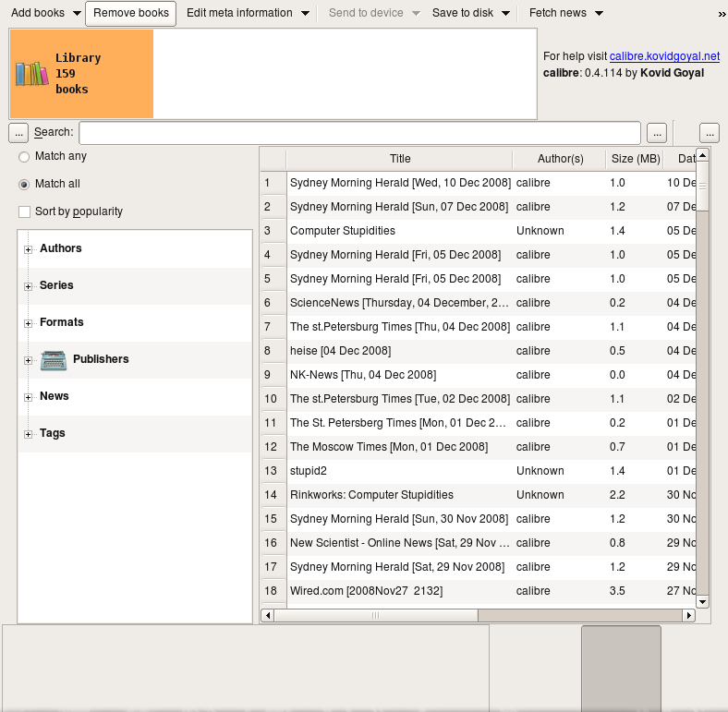This screenshot has height=712, width=728.
Task: Click vertical scrollbar up arrow
Action: pyautogui.click(x=702, y=155)
